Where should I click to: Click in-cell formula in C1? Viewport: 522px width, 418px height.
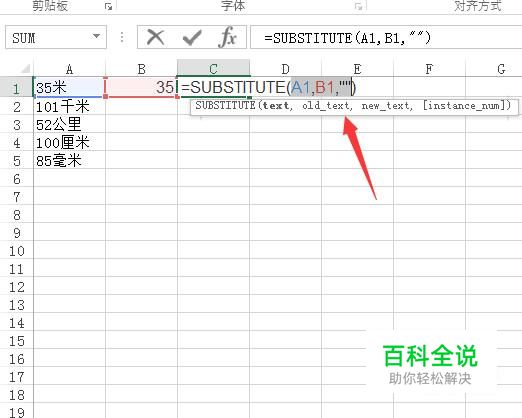269,87
